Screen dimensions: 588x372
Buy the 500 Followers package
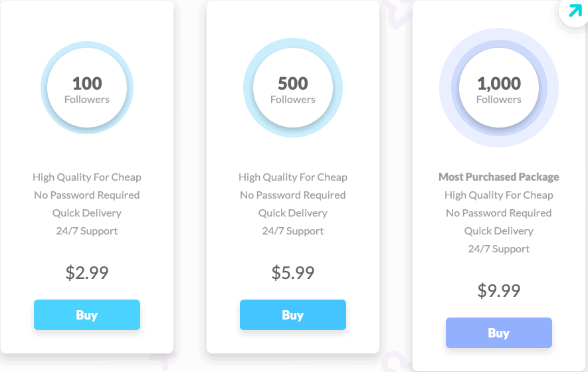tap(293, 315)
